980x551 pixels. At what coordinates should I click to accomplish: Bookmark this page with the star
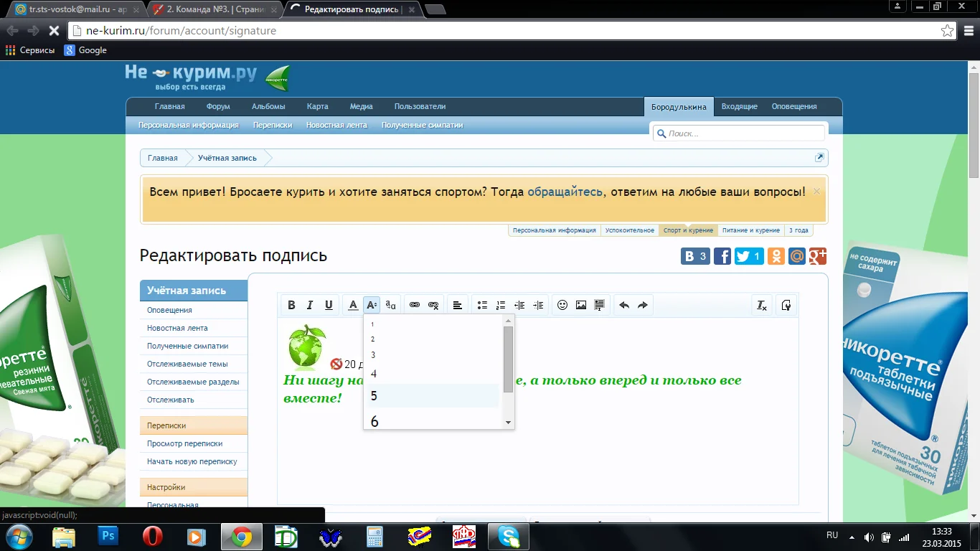pos(948,31)
